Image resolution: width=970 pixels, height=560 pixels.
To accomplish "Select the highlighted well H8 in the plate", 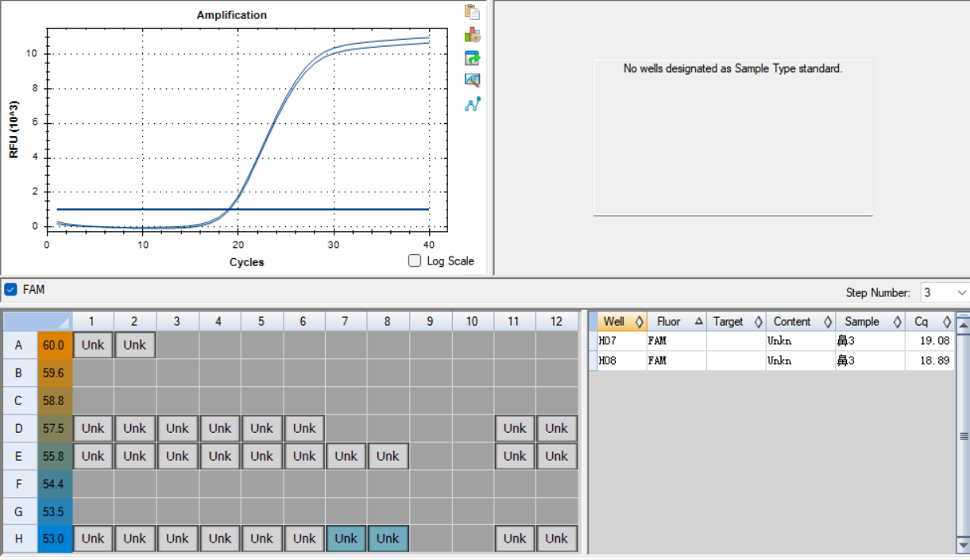I will click(388, 539).
